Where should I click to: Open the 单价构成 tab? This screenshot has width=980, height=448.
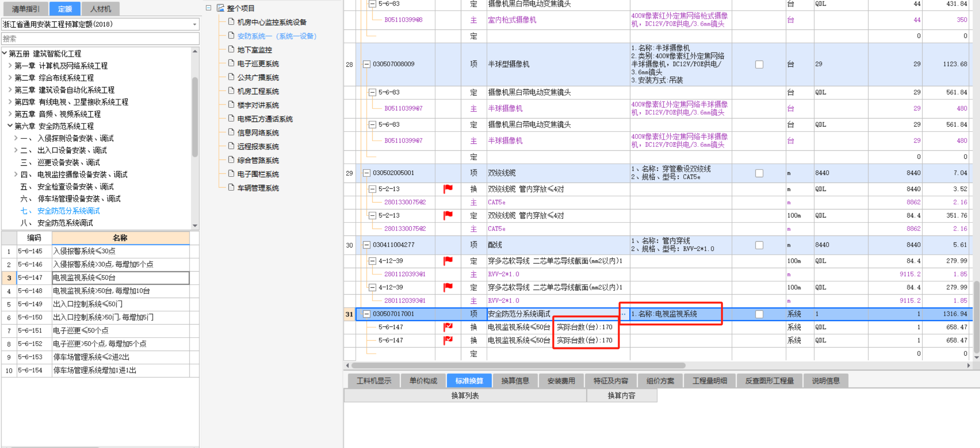[x=423, y=381]
